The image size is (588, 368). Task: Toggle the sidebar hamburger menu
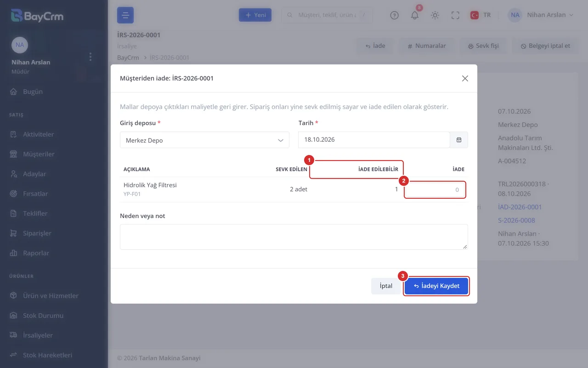[125, 15]
